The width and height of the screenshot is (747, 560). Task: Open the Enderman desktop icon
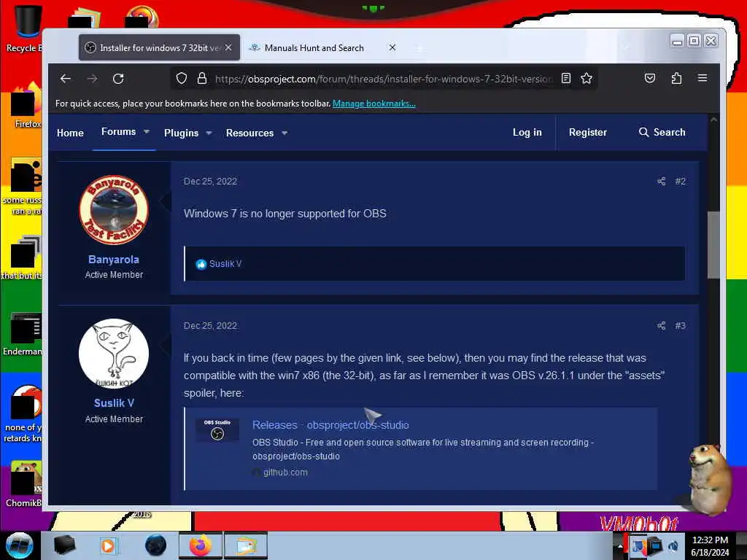23,334
